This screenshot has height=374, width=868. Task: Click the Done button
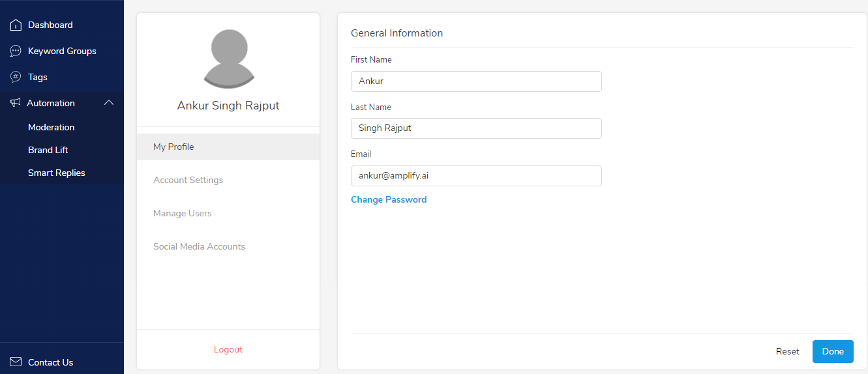tap(833, 351)
